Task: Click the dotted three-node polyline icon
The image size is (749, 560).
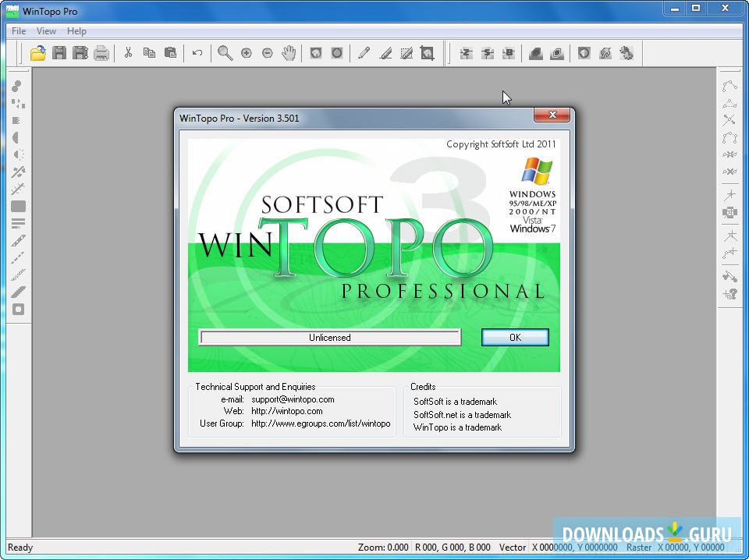Action: click(x=730, y=103)
